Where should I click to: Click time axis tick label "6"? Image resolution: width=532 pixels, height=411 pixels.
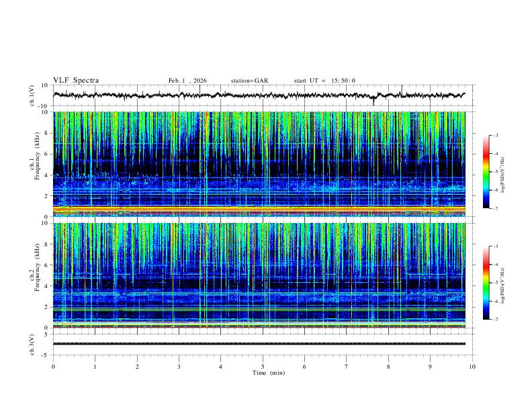(304, 367)
